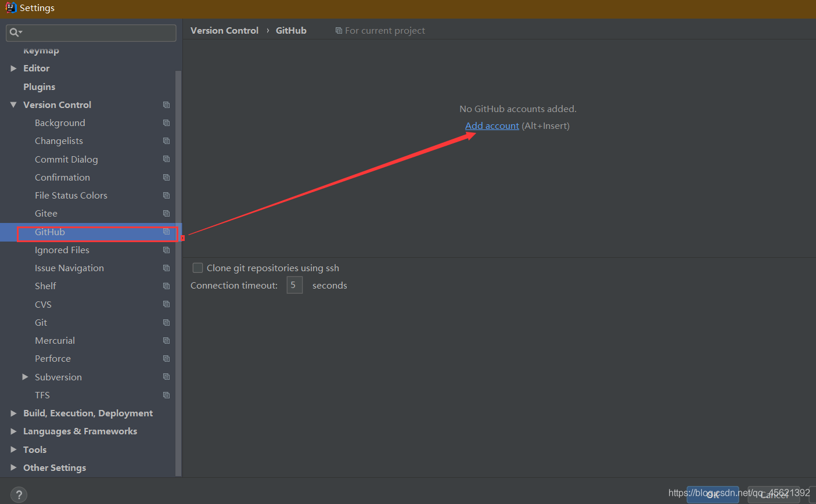Click the seconds label after timeout
Screen dimensions: 816x504
329,286
